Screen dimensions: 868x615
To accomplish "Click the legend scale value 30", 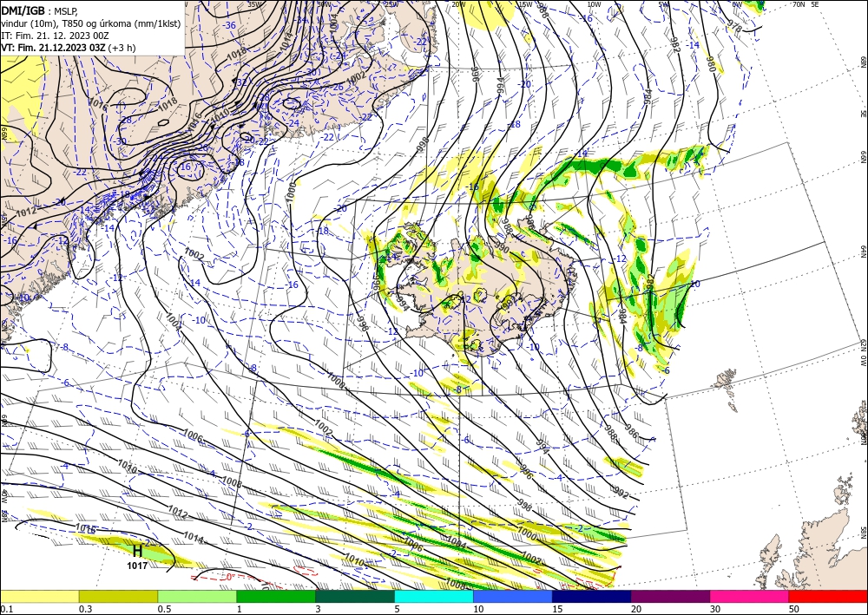I will (715, 609).
